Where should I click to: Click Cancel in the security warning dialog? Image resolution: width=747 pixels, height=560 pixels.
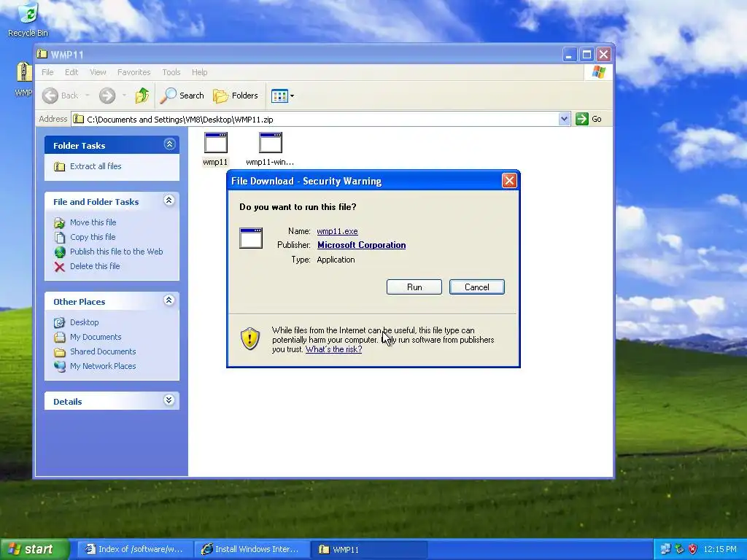(476, 287)
